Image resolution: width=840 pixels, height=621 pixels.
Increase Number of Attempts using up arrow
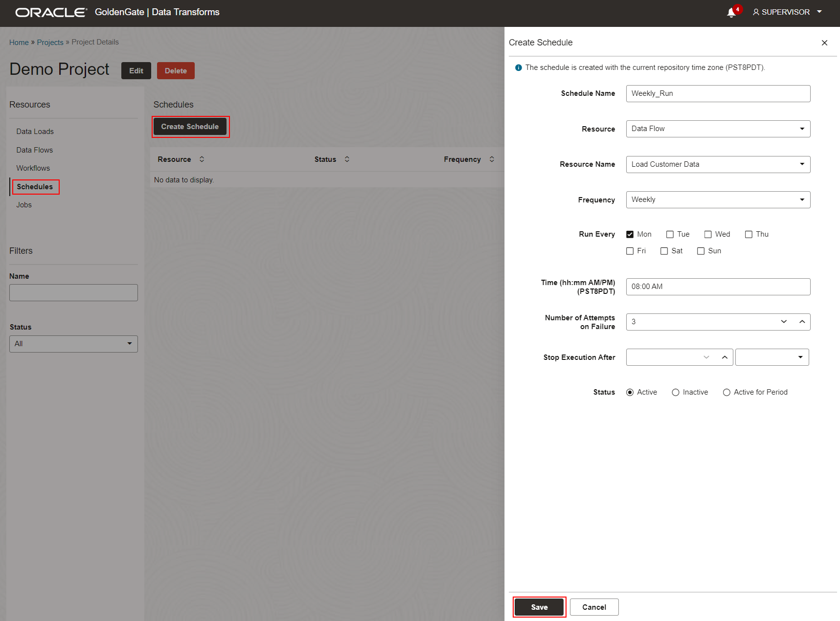click(802, 322)
